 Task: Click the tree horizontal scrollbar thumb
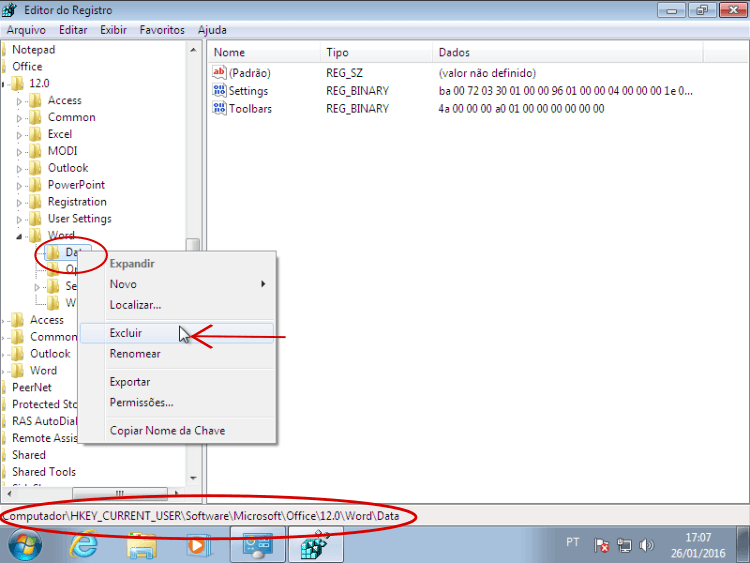tap(120, 493)
